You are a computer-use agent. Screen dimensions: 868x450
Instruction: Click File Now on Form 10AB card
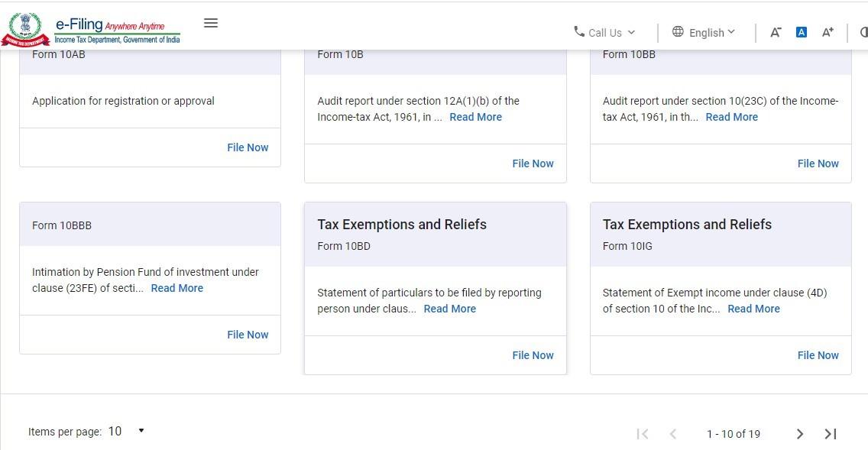pos(248,147)
